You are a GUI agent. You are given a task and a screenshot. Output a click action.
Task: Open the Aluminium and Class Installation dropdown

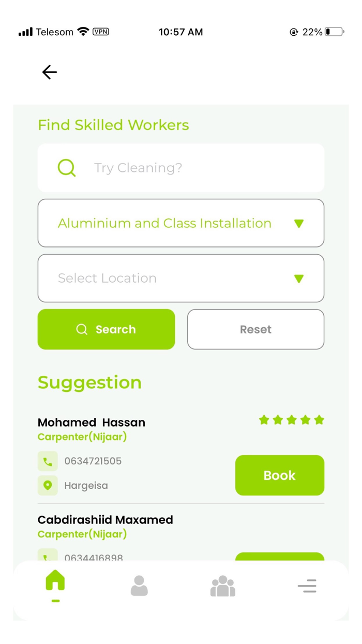click(x=180, y=223)
